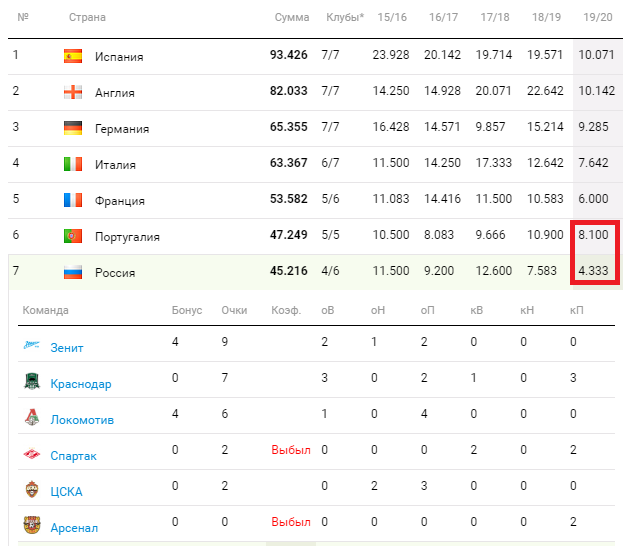Click the Spain flag icon
This screenshot has width=623, height=546.
click(73, 56)
